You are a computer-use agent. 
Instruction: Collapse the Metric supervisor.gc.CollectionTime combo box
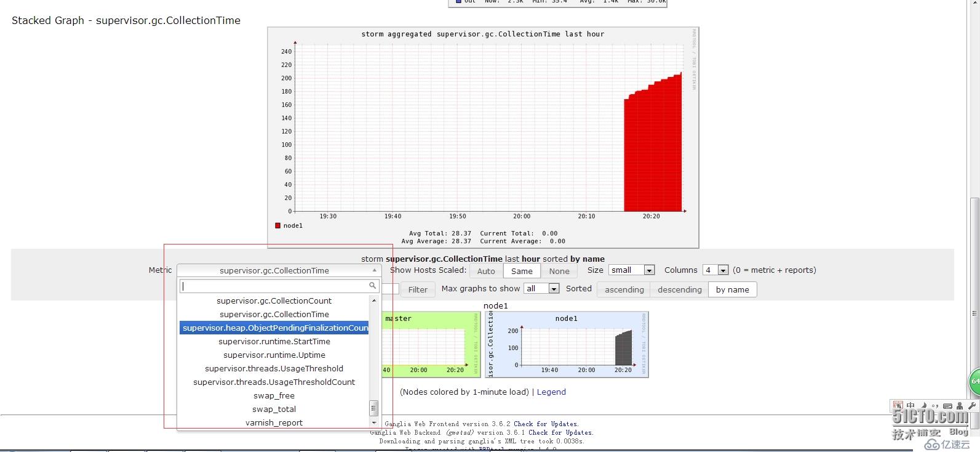[x=279, y=270]
